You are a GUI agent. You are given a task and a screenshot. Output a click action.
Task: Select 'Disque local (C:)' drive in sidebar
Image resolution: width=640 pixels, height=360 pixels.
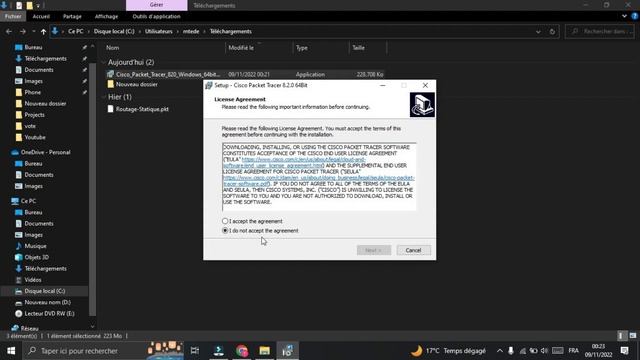(44, 291)
